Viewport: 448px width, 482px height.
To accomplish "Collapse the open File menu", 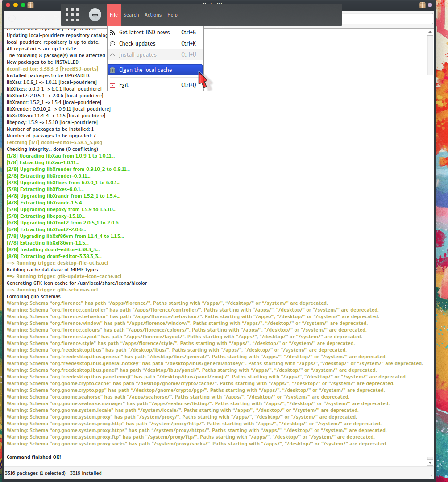I will pos(114,15).
